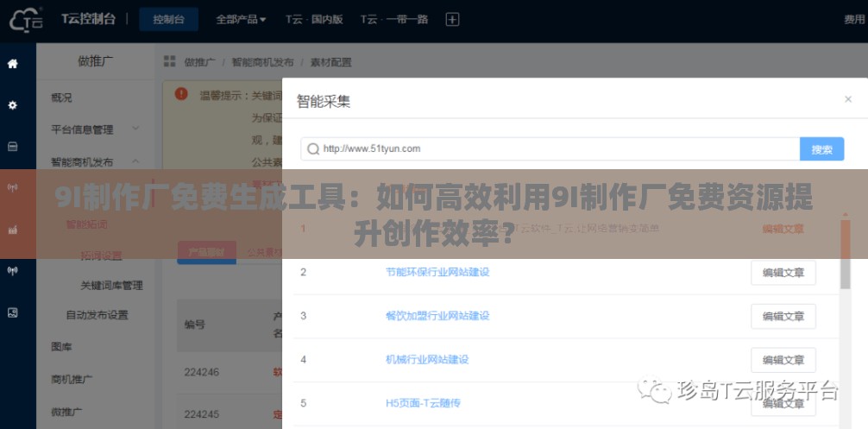
Task: Click 做推广 sidebar heading
Action: (95, 61)
